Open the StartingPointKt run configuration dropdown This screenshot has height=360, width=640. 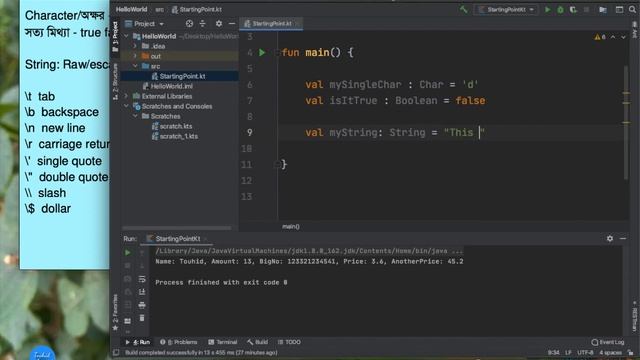pos(506,9)
